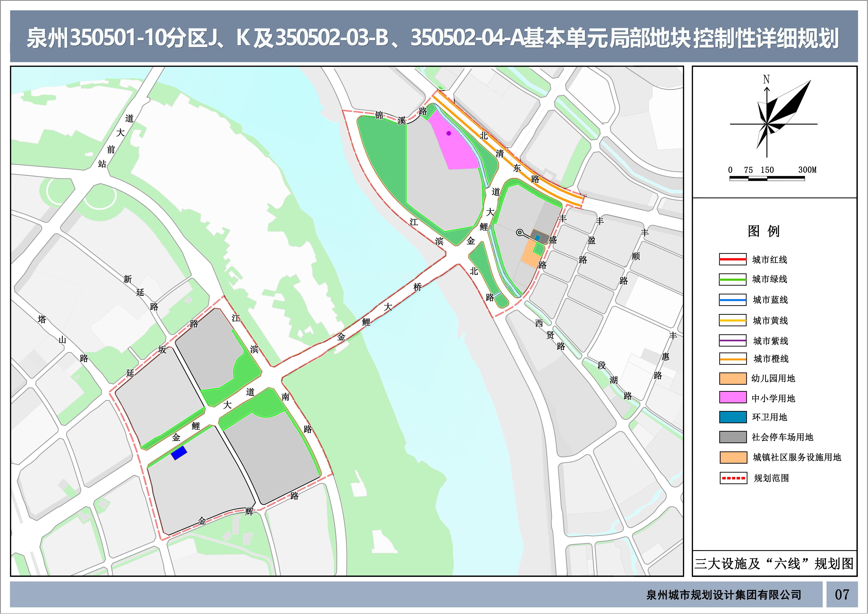Click the main plan title in the header
This screenshot has height=614, width=868.
click(x=433, y=38)
